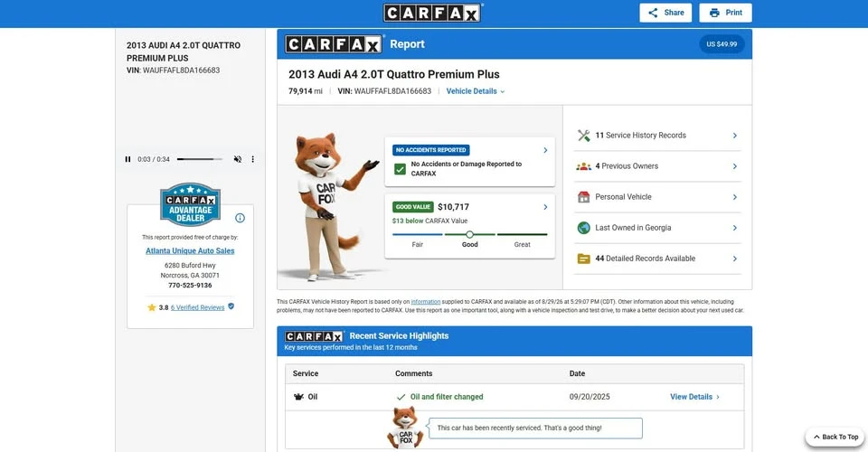Open the Personal Vehicle row
The width and height of the screenshot is (868, 452).
tap(657, 197)
